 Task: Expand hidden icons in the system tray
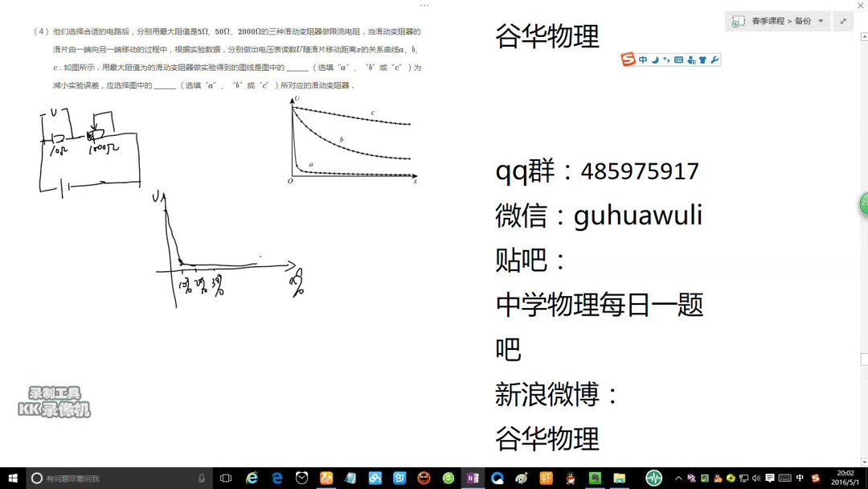tap(678, 479)
